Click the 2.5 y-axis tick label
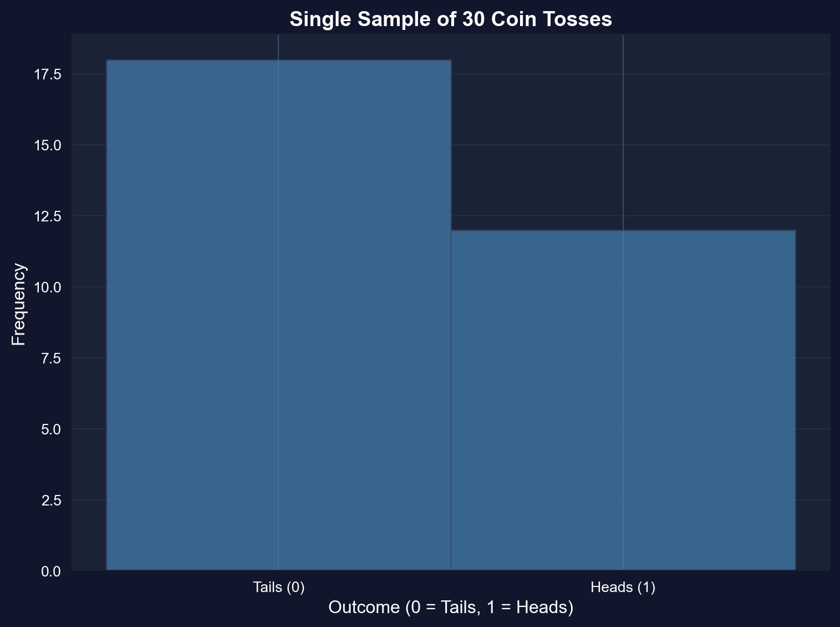 click(x=52, y=500)
